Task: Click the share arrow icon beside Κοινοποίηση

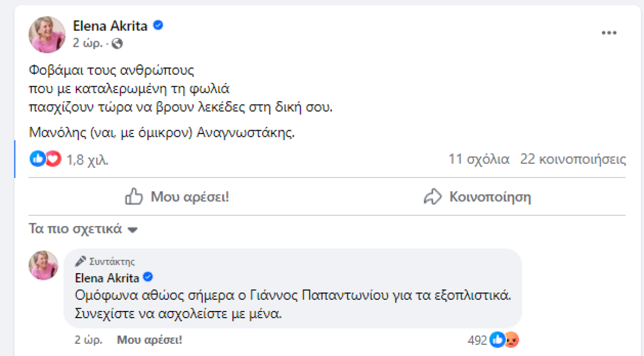Action: 432,197
